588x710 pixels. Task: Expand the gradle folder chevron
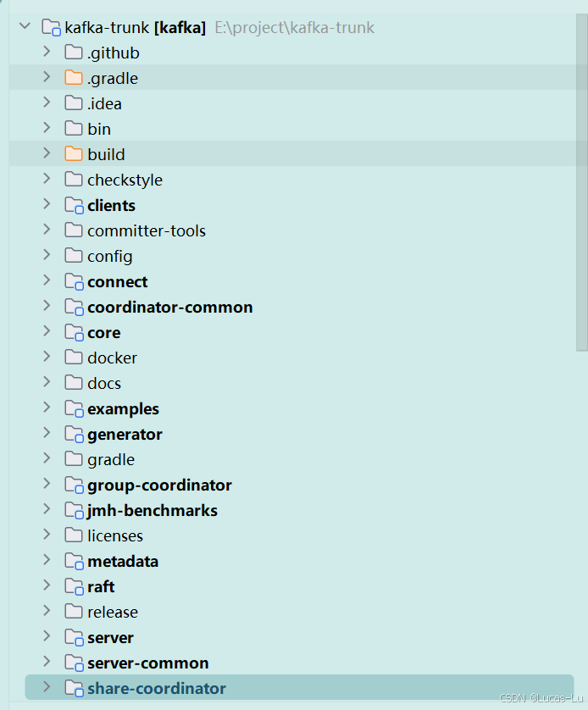tap(47, 458)
